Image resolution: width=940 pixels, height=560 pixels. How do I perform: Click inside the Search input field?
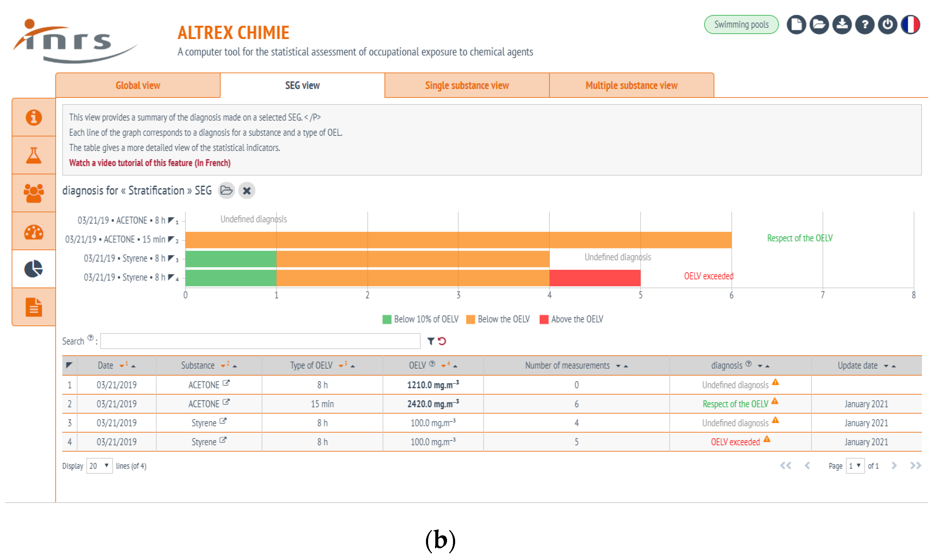260,341
